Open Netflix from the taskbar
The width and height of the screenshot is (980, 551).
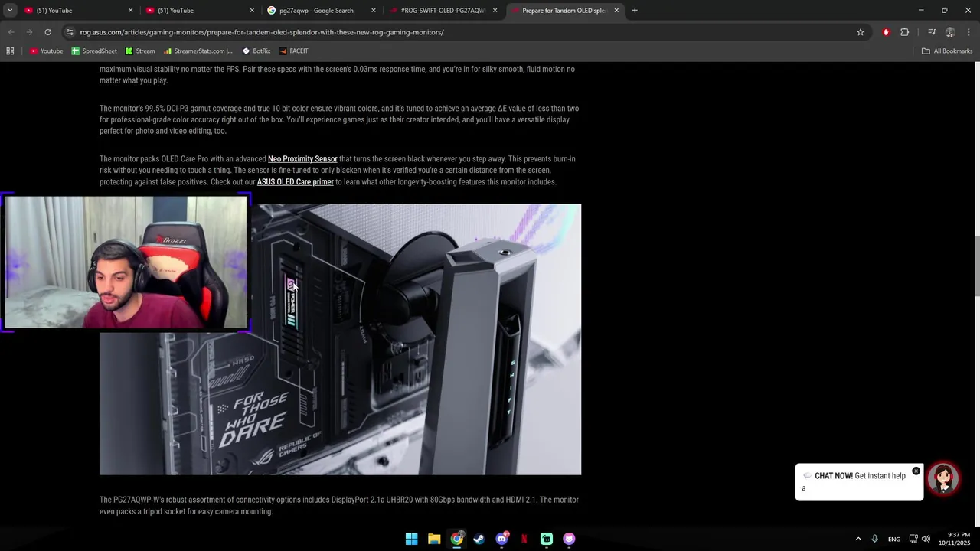pyautogui.click(x=524, y=539)
